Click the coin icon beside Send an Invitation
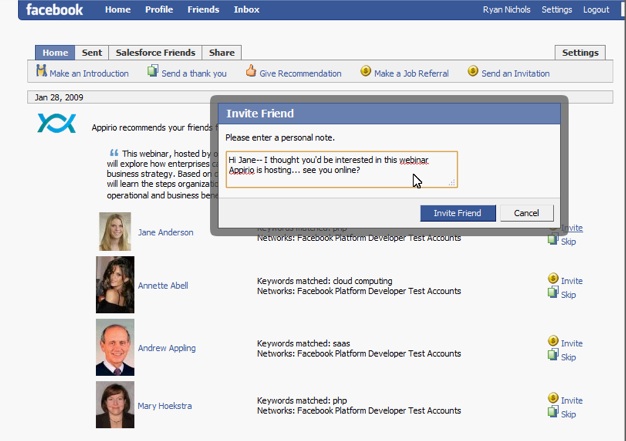This screenshot has width=626, height=441. click(x=473, y=71)
